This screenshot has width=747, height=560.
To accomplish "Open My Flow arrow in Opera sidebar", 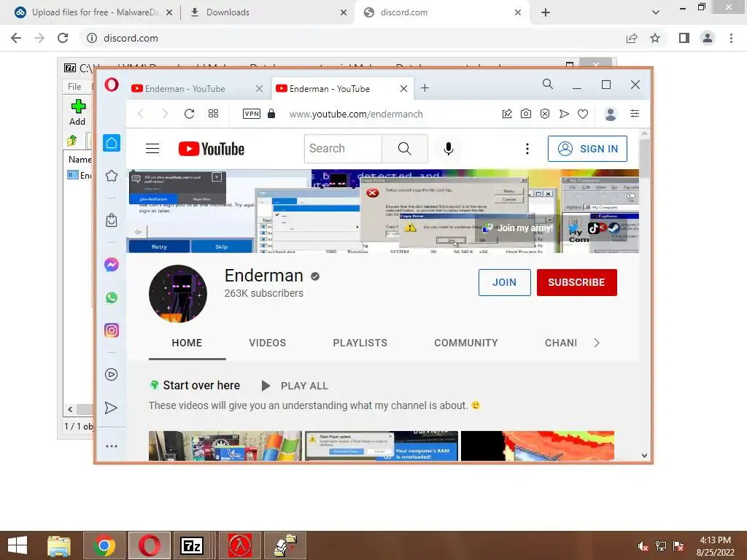I will coord(111,408).
